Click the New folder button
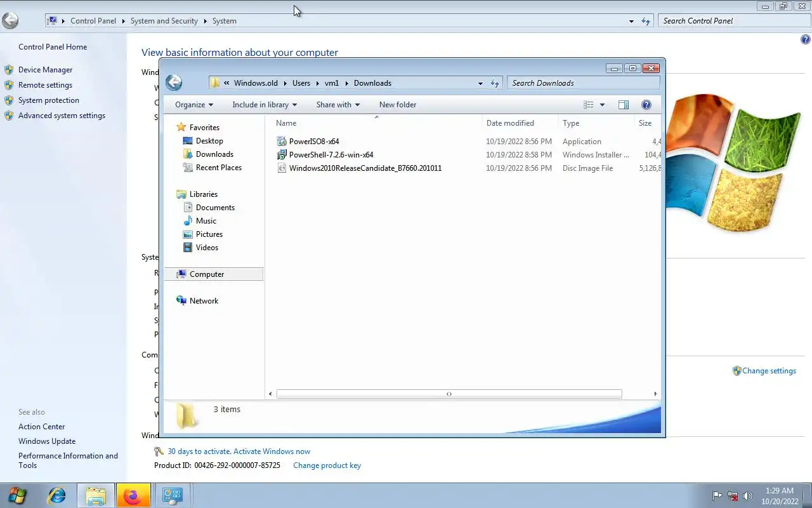This screenshot has height=508, width=812. click(x=398, y=105)
